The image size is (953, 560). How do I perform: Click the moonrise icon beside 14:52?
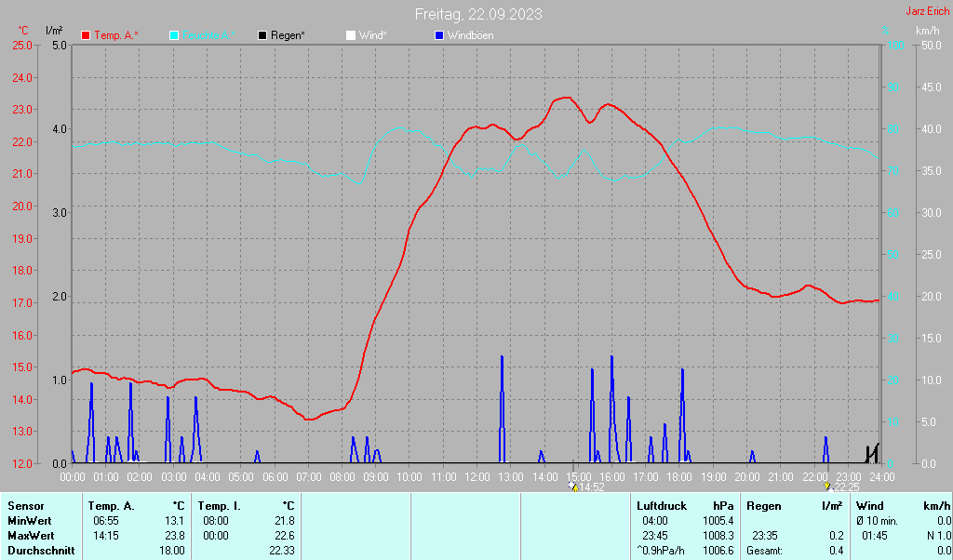573,487
